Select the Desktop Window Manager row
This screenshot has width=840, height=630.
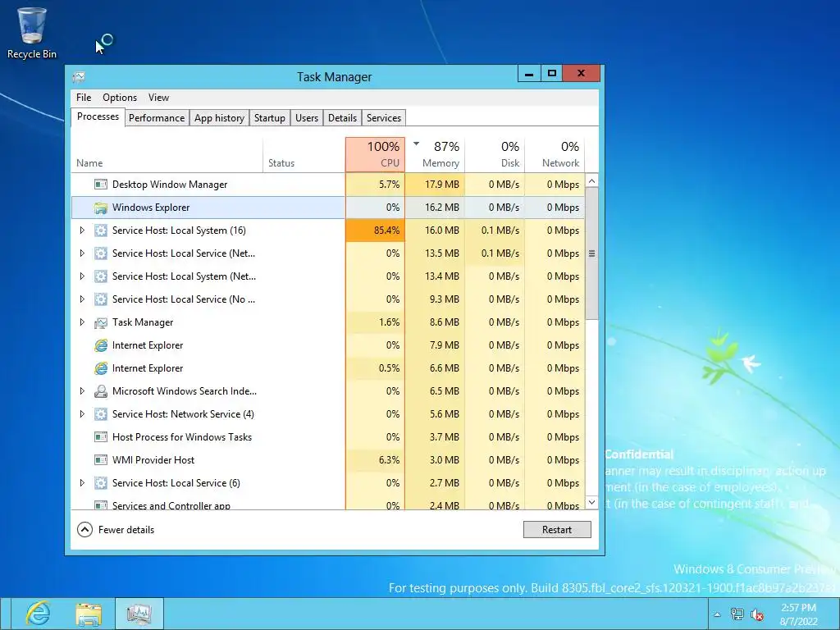point(328,185)
